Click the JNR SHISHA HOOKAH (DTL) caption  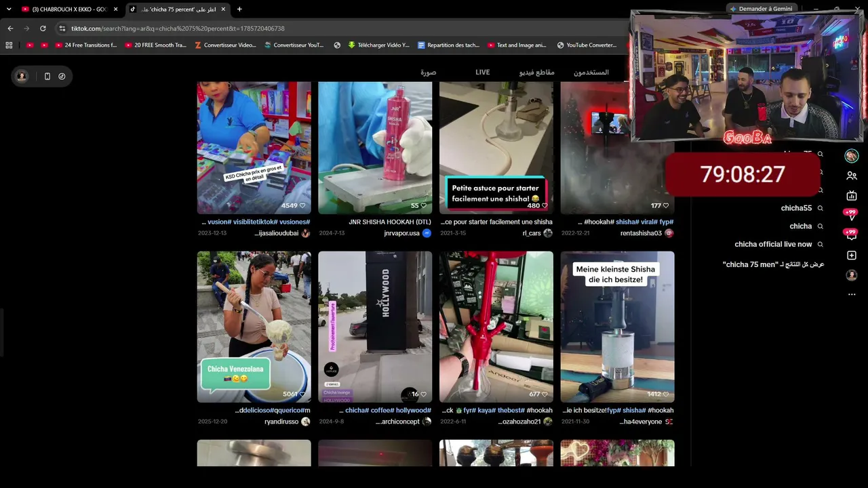[390, 222]
